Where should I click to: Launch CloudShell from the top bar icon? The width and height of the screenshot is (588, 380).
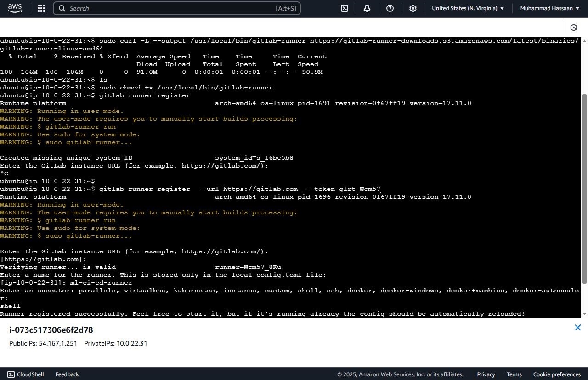coord(345,8)
